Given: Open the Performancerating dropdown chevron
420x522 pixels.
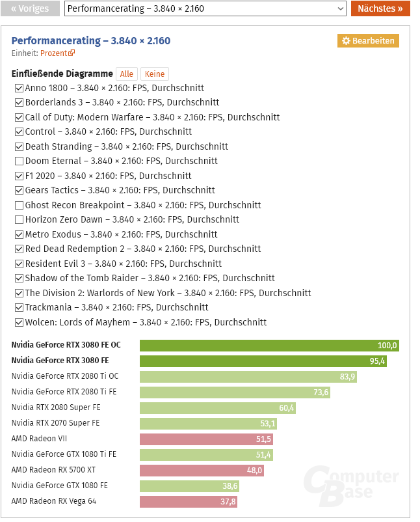Looking at the screenshot, I should [340, 8].
